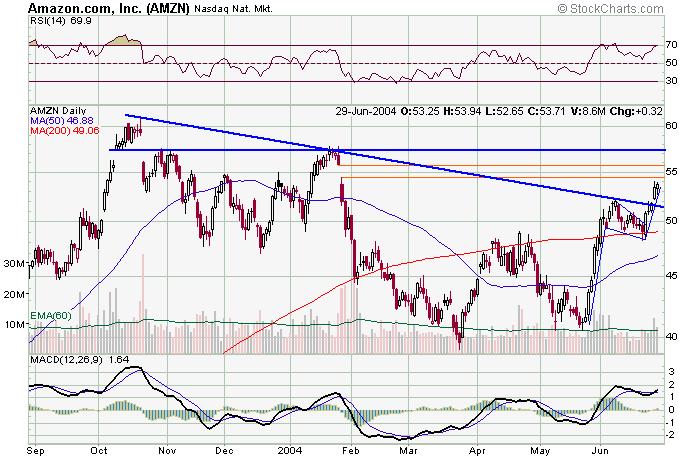Click the 45 price axis label
The height and width of the screenshot is (461, 679).
671,275
